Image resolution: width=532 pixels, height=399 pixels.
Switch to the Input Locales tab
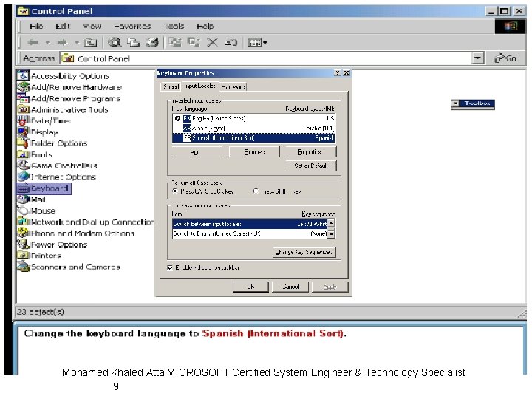[x=199, y=86]
